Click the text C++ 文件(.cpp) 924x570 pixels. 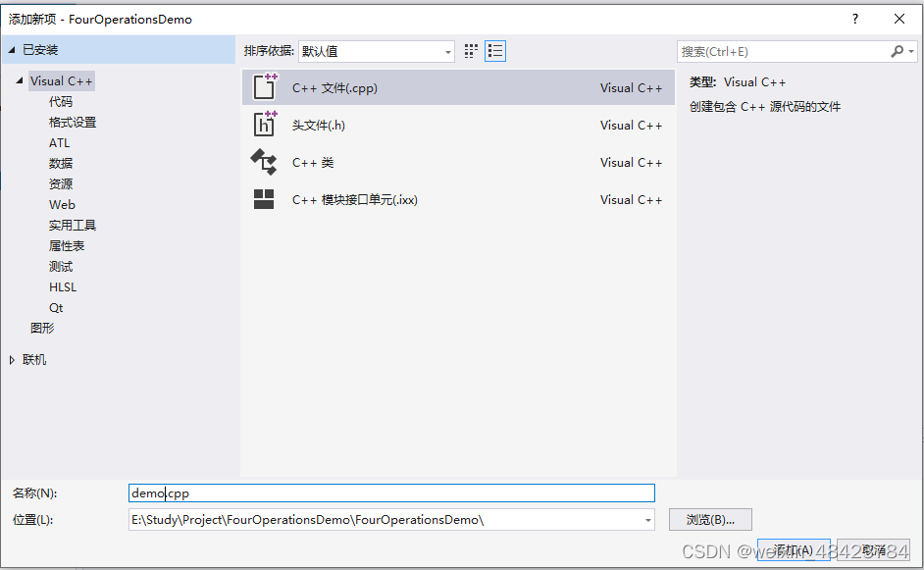tap(334, 88)
